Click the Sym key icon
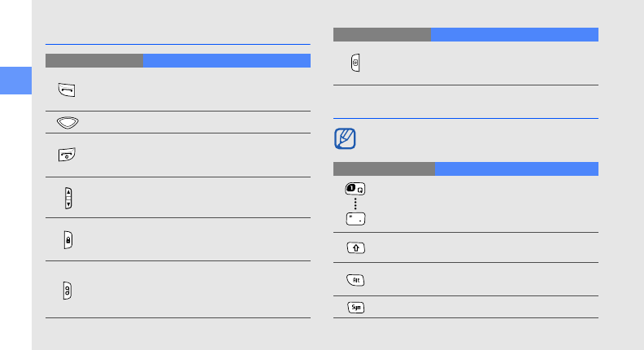This screenshot has width=644, height=350. tap(355, 308)
